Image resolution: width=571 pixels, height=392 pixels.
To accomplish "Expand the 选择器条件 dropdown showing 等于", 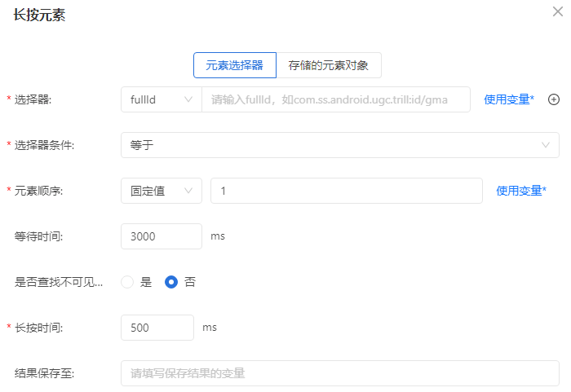I will (339, 145).
